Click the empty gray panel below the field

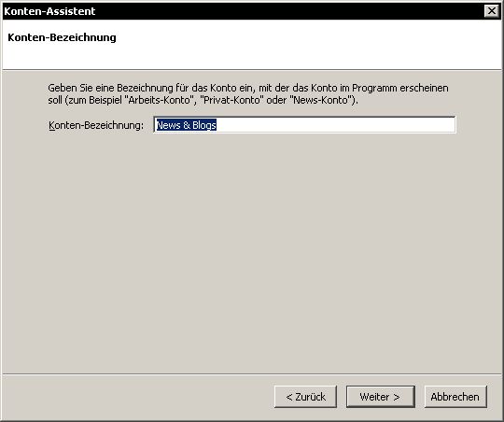click(x=251, y=251)
